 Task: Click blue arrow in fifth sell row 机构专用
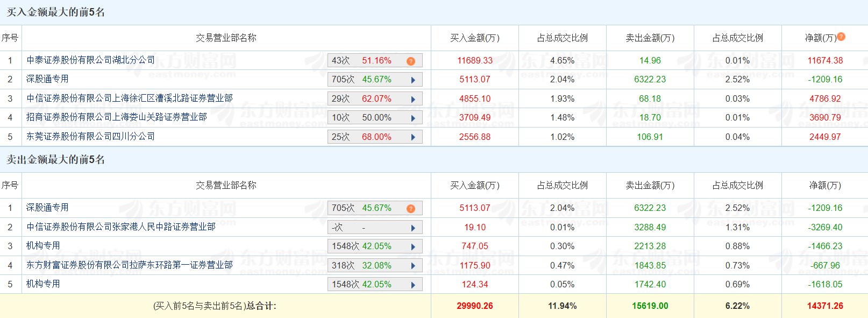pos(413,285)
